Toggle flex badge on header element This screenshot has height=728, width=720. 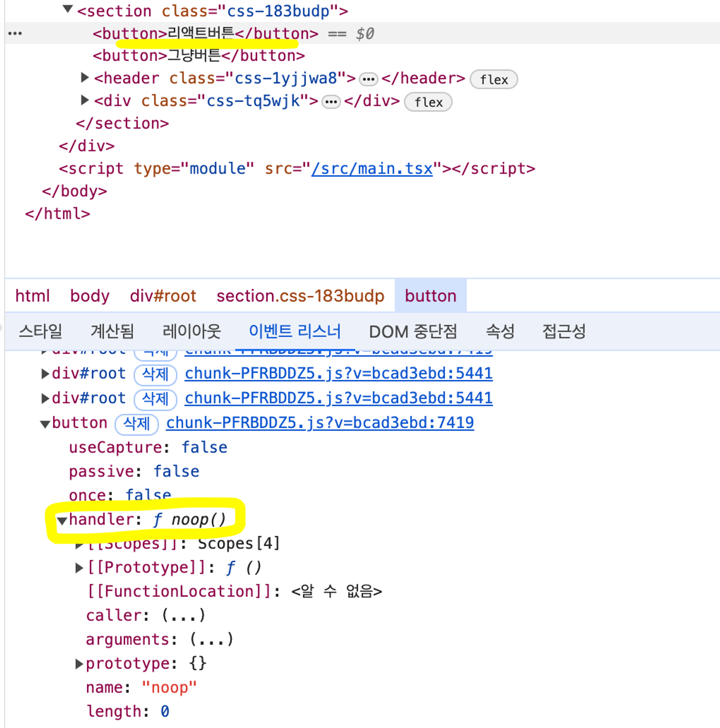tap(494, 80)
